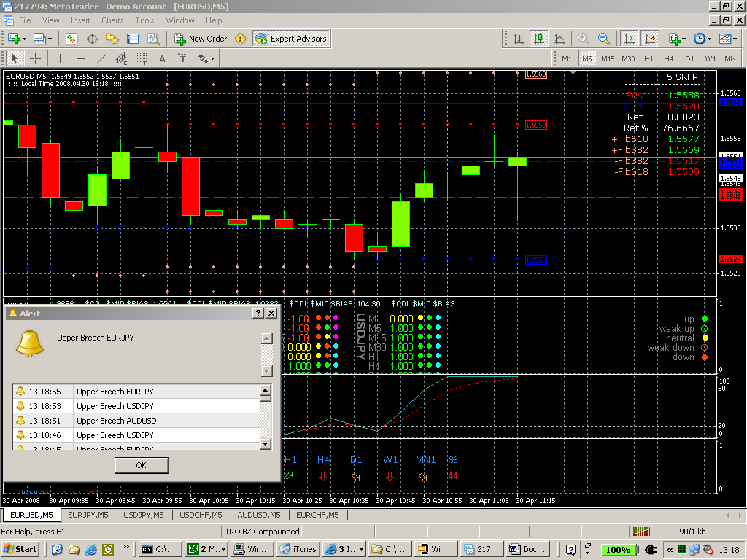This screenshot has height=560, width=747.
Task: Switch to line chart mode
Action: tap(560, 39)
